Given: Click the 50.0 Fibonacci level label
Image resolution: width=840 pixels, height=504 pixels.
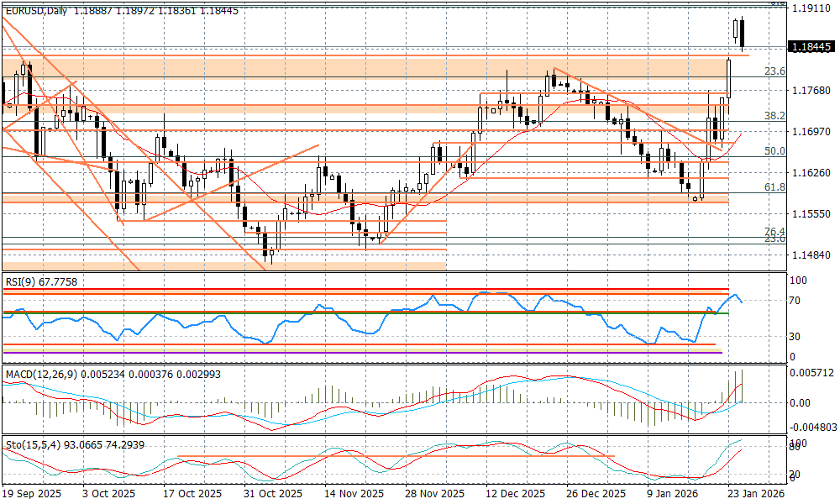Looking at the screenshot, I should pos(774,151).
